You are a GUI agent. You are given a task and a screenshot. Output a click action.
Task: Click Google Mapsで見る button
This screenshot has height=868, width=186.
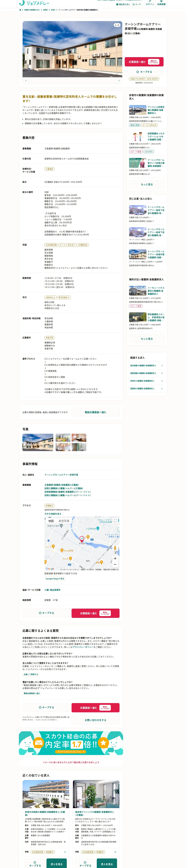click(55, 579)
